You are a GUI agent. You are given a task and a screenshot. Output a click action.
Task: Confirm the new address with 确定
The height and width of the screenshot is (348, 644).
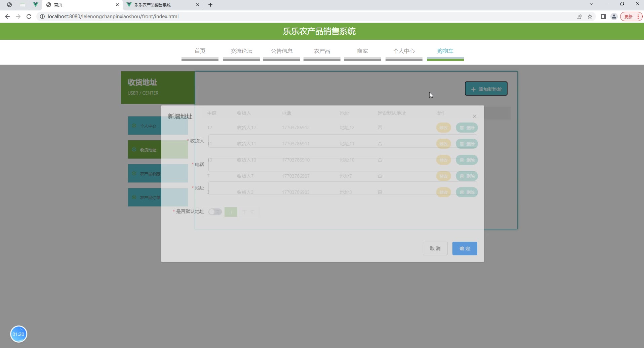tap(465, 248)
